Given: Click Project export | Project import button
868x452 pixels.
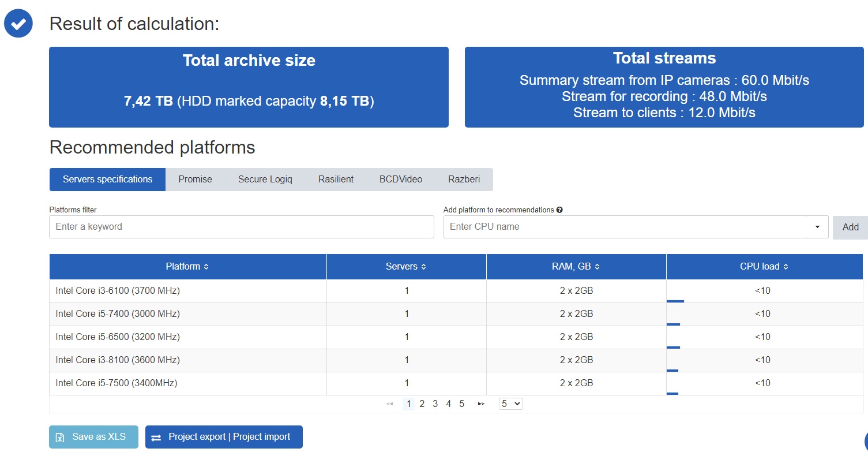Looking at the screenshot, I should coord(224,437).
